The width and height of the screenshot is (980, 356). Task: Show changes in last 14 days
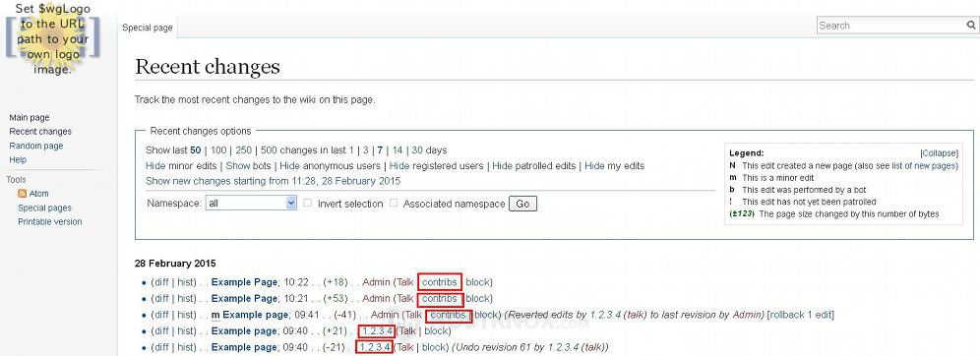398,150
